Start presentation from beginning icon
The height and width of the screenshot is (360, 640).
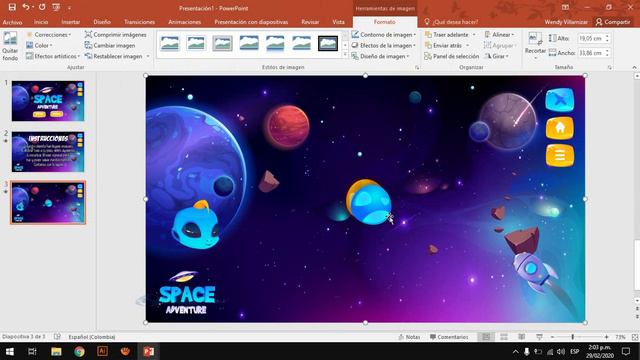click(x=56, y=7)
